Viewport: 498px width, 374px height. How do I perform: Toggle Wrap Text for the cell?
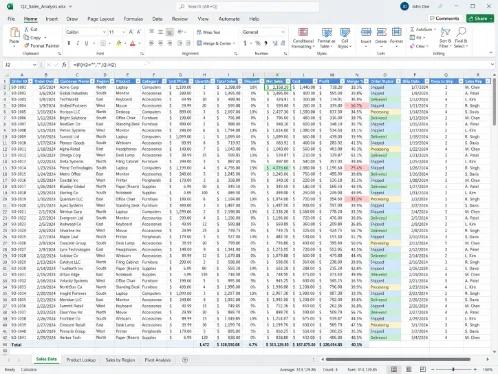point(209,32)
